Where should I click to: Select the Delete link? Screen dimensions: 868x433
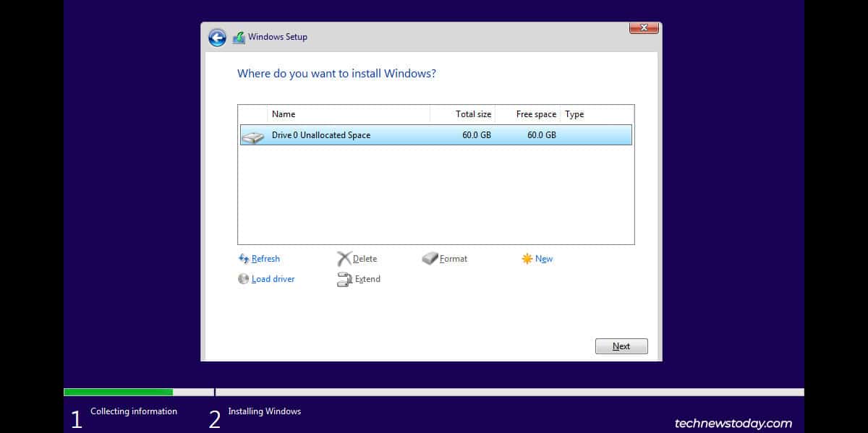click(364, 258)
